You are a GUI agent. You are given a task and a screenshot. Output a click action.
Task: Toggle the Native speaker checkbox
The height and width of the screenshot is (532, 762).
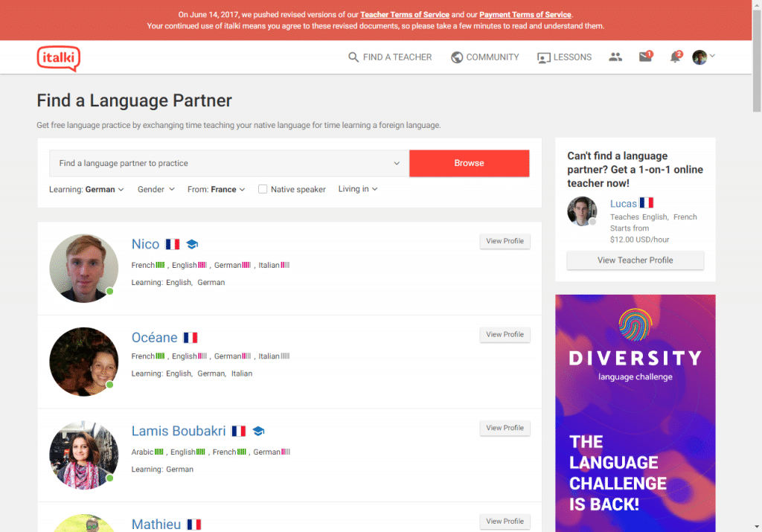263,189
